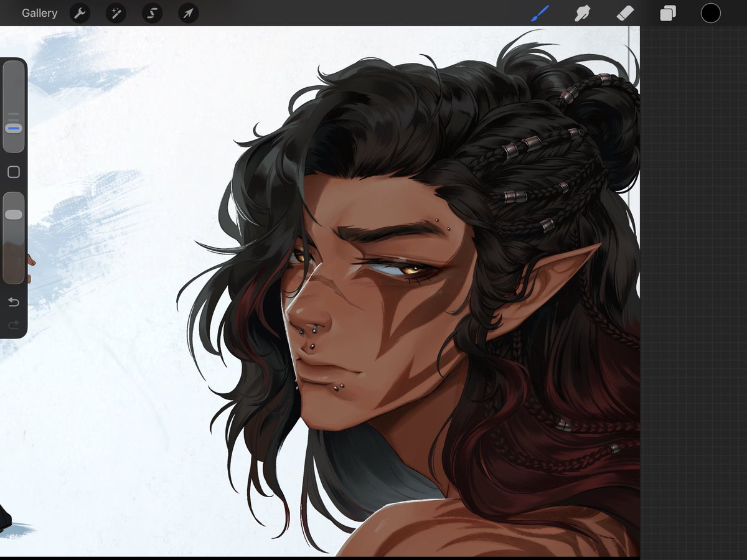Click the brush size slider handle
747x560 pixels.
coord(14,128)
